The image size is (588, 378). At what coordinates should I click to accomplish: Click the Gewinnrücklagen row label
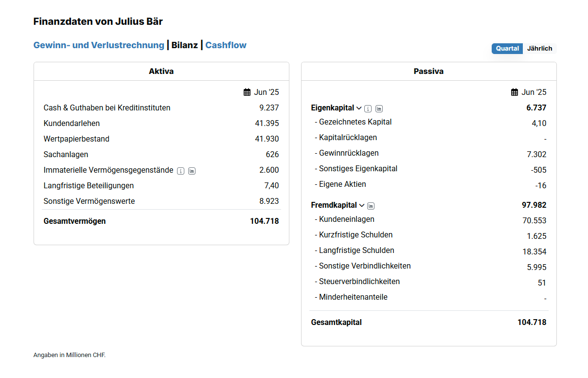tap(348, 153)
